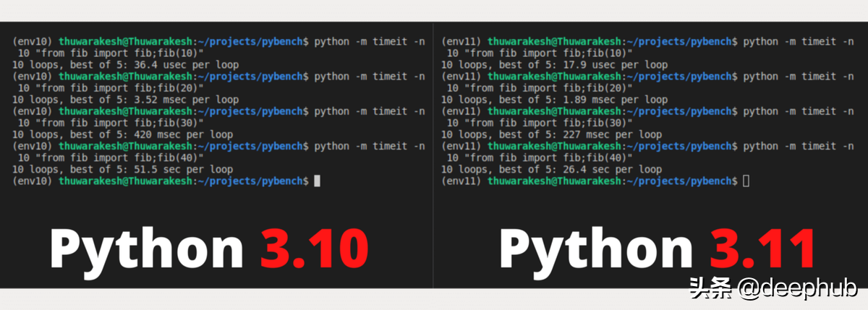Screen dimensions: 868x310
Task: Click the "227 msec per loop" result line
Action: (x=552, y=134)
